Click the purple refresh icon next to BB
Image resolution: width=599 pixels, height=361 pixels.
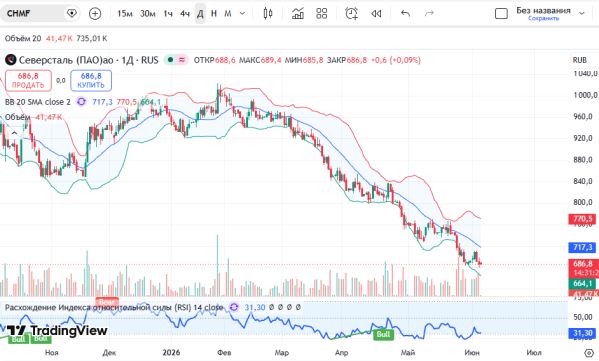pos(81,102)
